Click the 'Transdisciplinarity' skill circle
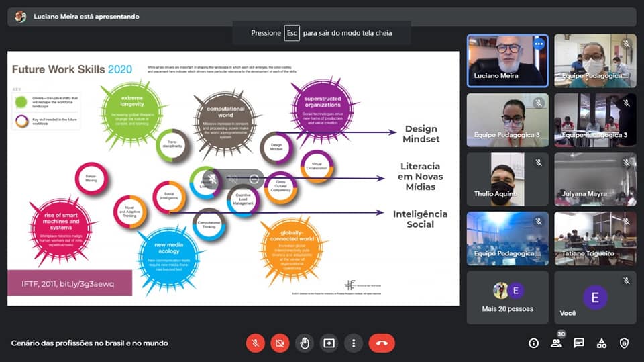 pos(172,145)
